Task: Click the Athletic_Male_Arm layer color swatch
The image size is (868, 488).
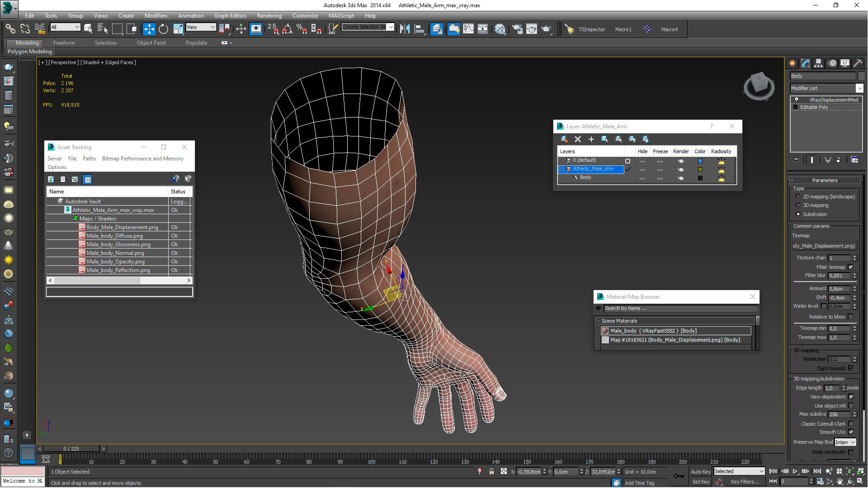Action: pyautogui.click(x=700, y=169)
